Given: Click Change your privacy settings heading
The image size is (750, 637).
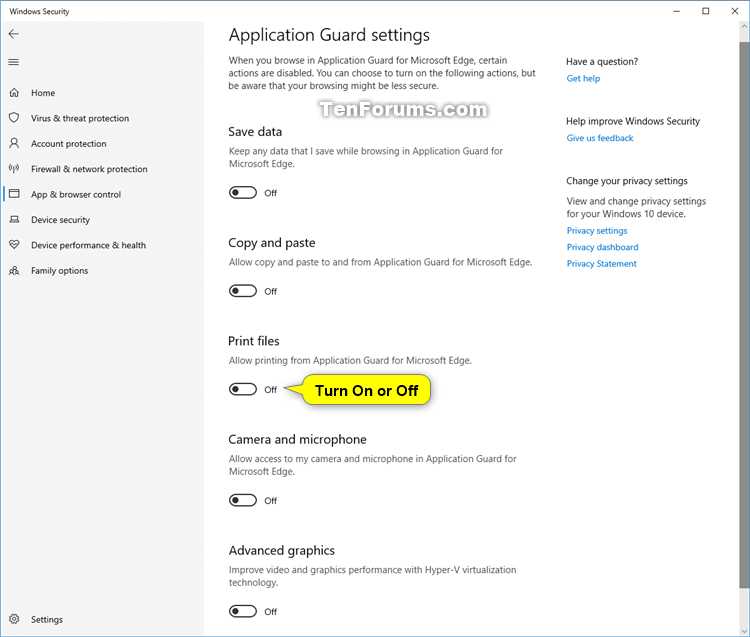Looking at the screenshot, I should pos(627,181).
